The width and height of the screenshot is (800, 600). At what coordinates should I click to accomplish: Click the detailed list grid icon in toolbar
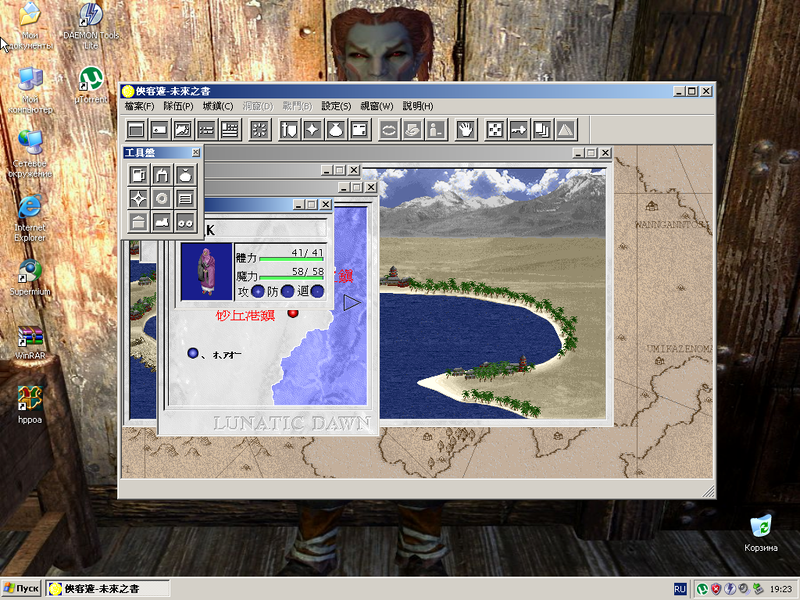tap(230, 130)
